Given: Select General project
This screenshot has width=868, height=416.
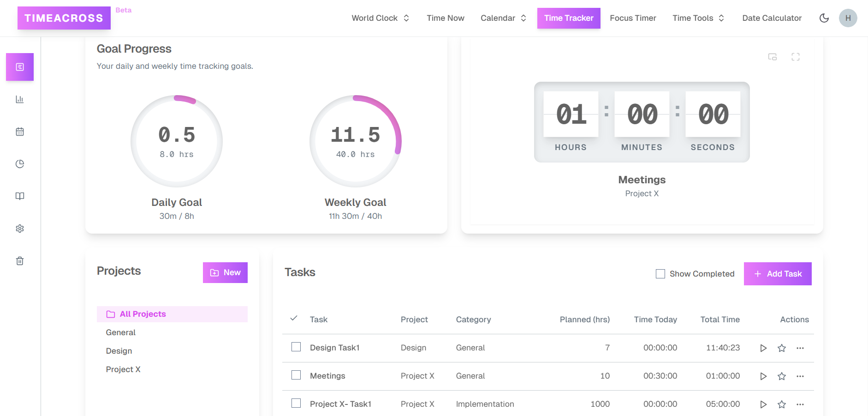Looking at the screenshot, I should coord(121,332).
